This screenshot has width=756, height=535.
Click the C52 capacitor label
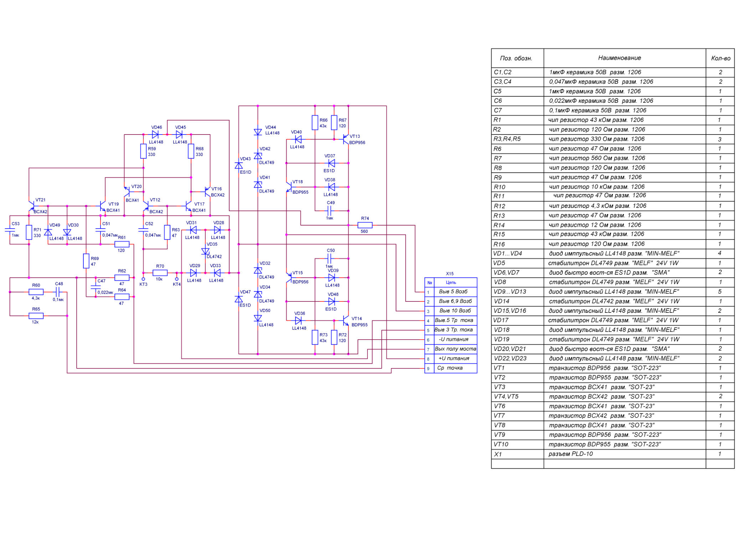click(x=149, y=224)
